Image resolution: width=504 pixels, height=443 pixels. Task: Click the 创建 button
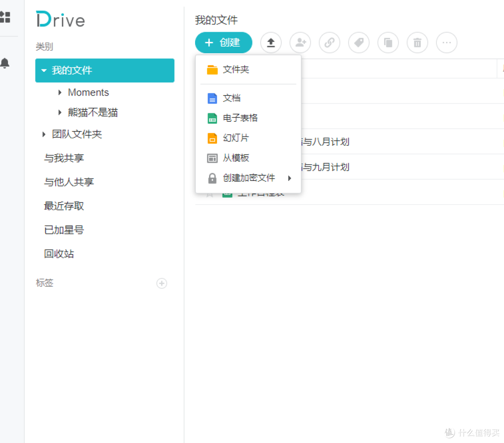(224, 43)
